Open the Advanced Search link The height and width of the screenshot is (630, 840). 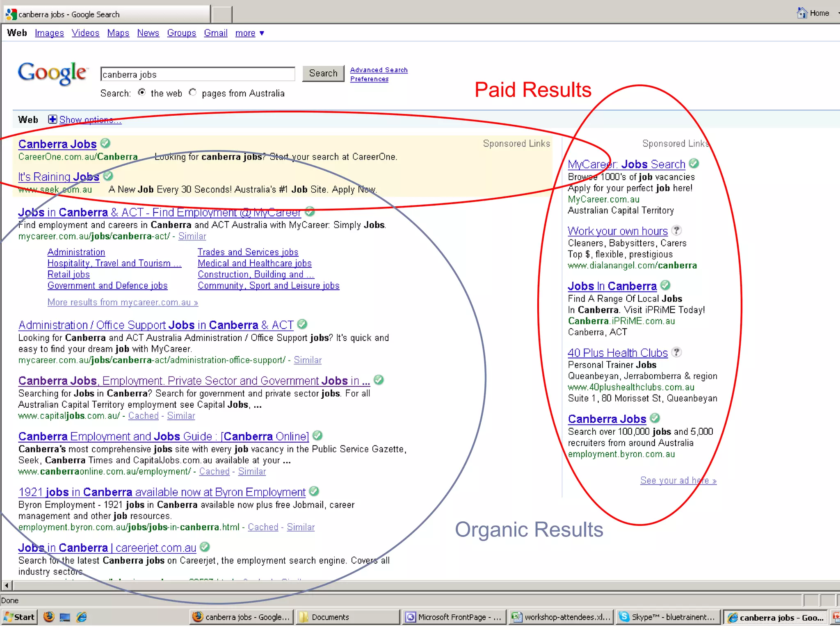(x=379, y=70)
